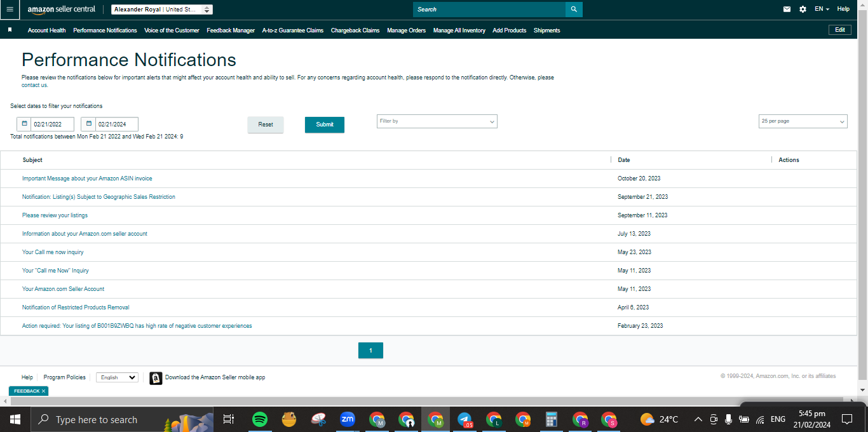Open the Important Message about your Amazon ASIN invoice notification
868x432 pixels.
(87, 179)
